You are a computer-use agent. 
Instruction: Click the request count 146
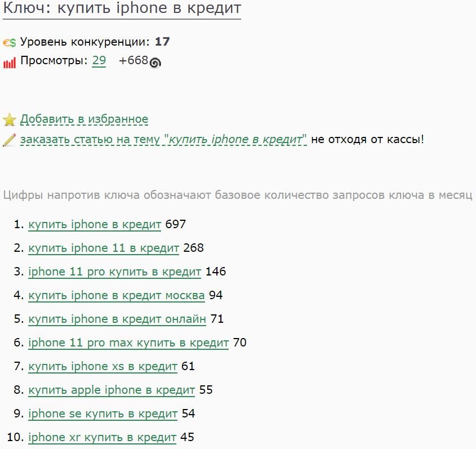(x=216, y=272)
